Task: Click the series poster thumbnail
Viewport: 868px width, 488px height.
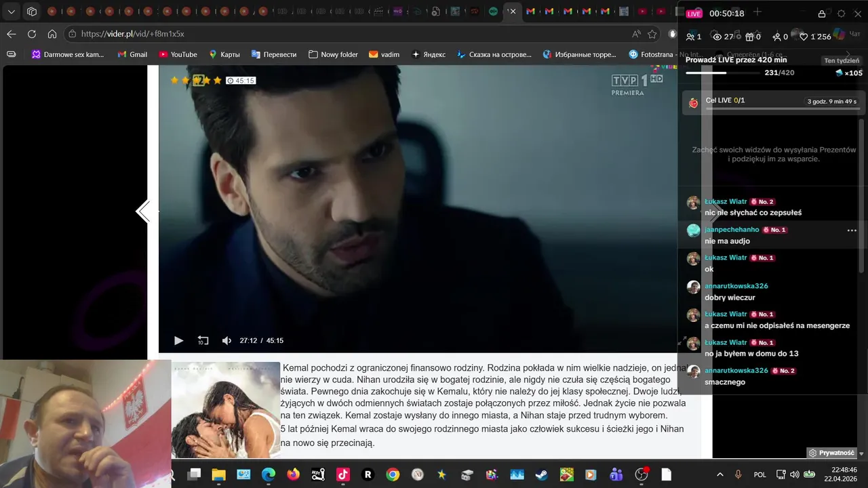Action: pos(225,410)
